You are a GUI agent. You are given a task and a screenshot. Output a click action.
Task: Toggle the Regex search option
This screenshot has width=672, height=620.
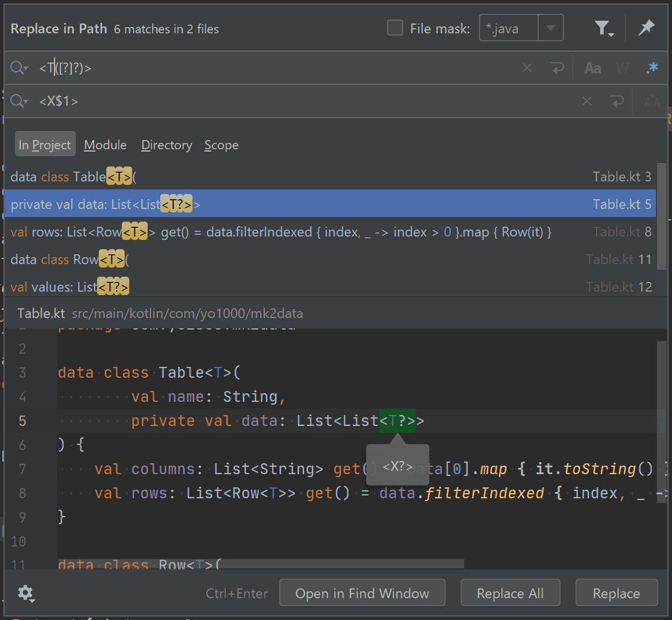click(x=652, y=68)
